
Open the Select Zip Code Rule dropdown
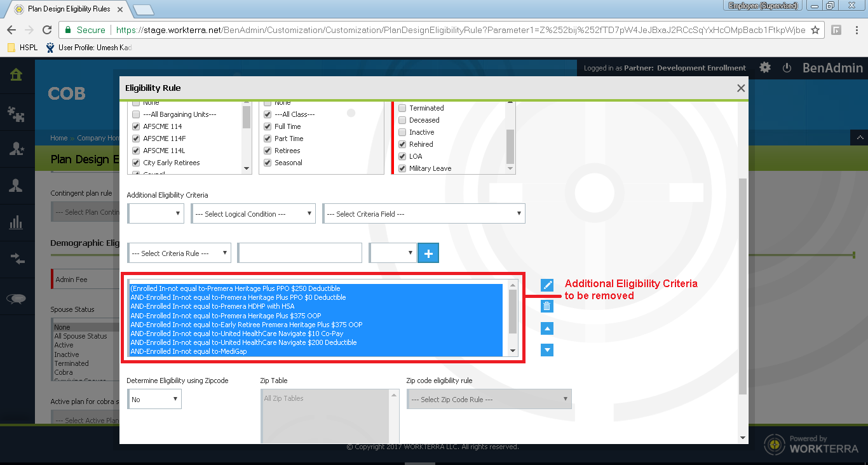pyautogui.click(x=489, y=399)
